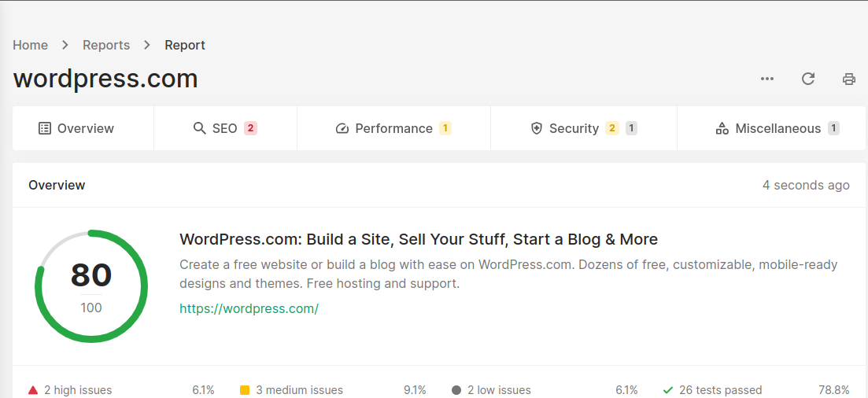Click the shapes icon on Miscellaneous tab

point(722,128)
